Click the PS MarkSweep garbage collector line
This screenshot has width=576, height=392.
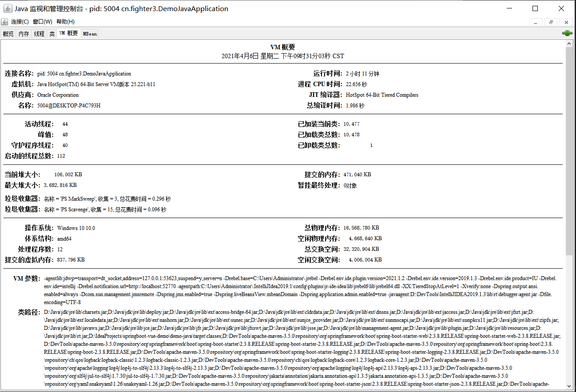107,199
